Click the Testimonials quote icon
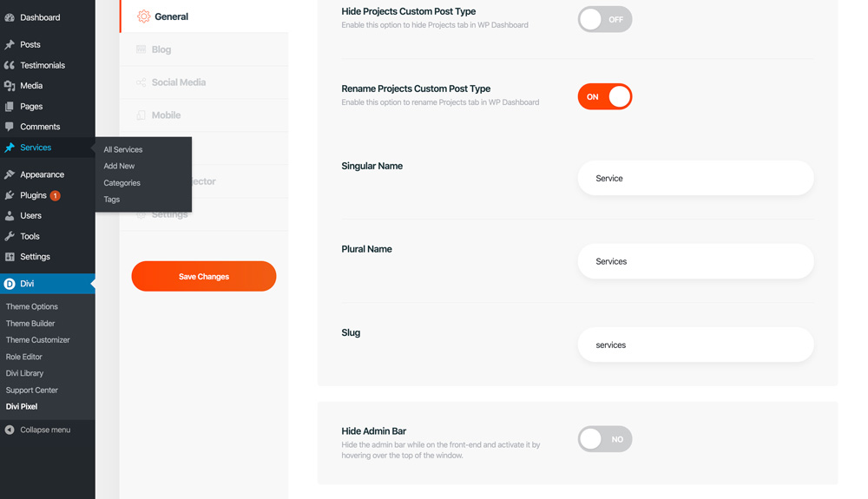Image resolution: width=868 pixels, height=499 pixels. point(10,65)
